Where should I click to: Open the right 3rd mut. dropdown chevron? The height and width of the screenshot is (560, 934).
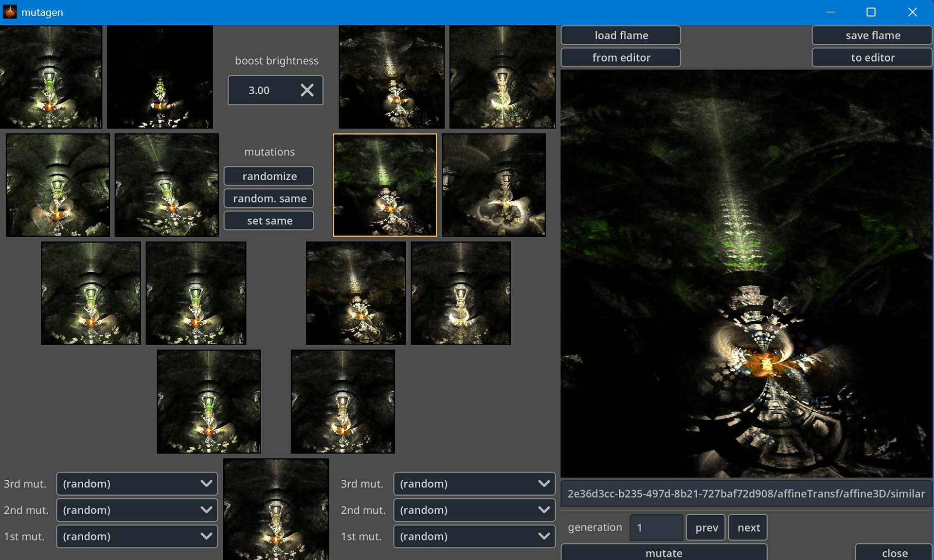[545, 484]
